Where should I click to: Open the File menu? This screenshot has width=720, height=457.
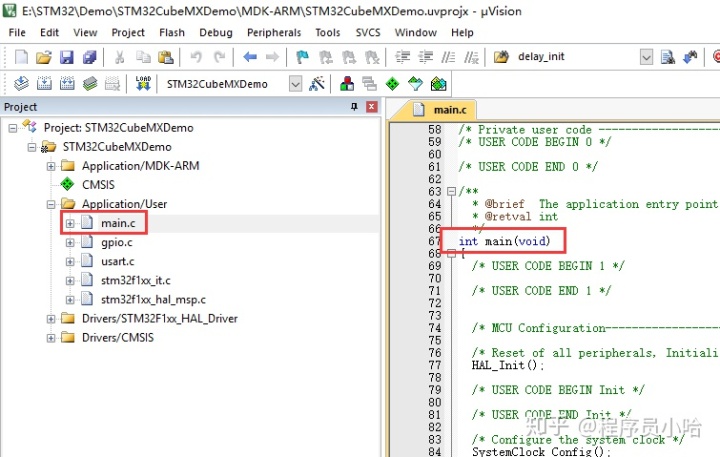click(17, 33)
